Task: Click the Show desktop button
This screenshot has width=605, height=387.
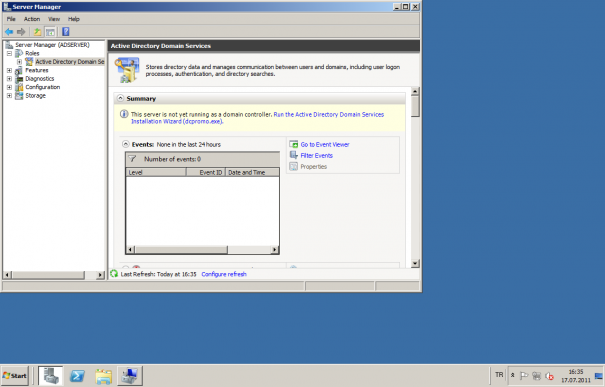Action: click(599, 376)
